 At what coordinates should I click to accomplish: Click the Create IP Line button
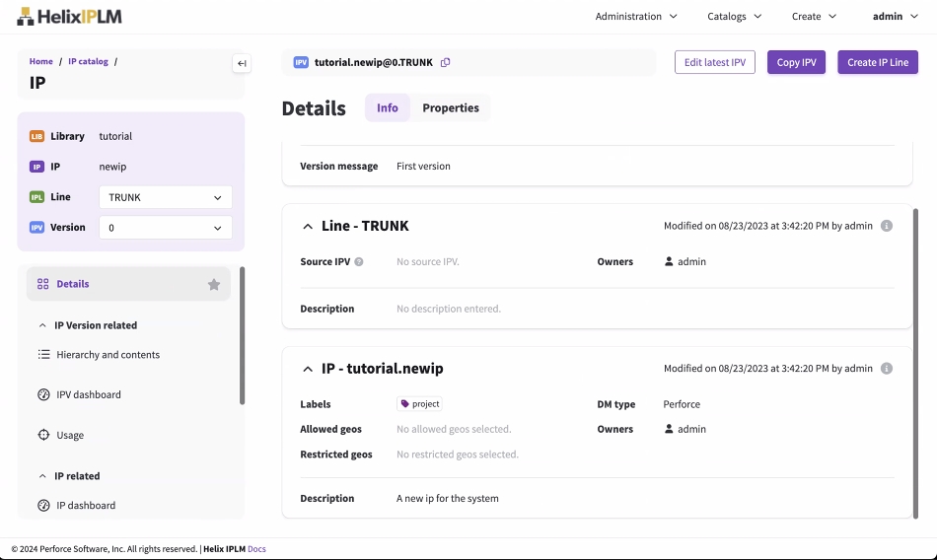pyautogui.click(x=878, y=62)
